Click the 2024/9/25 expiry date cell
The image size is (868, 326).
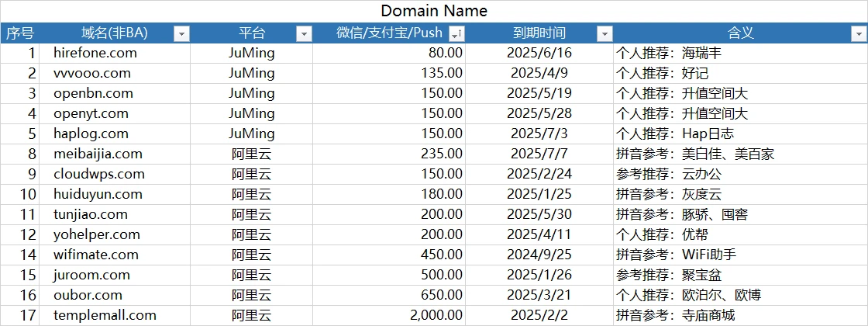(x=539, y=255)
